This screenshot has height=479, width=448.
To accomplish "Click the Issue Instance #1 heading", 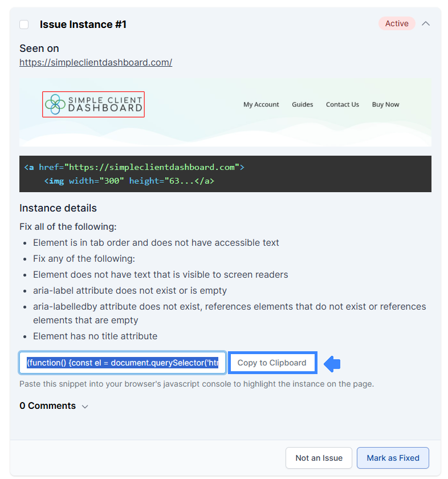I will click(83, 25).
